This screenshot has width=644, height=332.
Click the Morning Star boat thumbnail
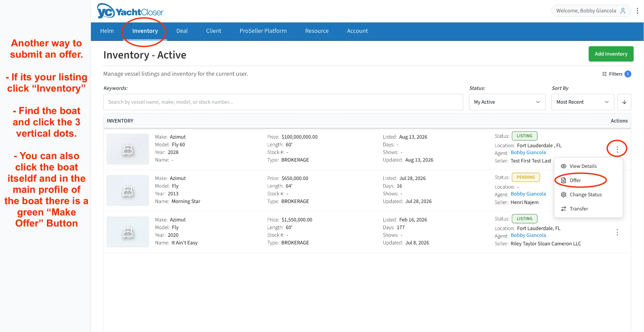pyautogui.click(x=128, y=191)
